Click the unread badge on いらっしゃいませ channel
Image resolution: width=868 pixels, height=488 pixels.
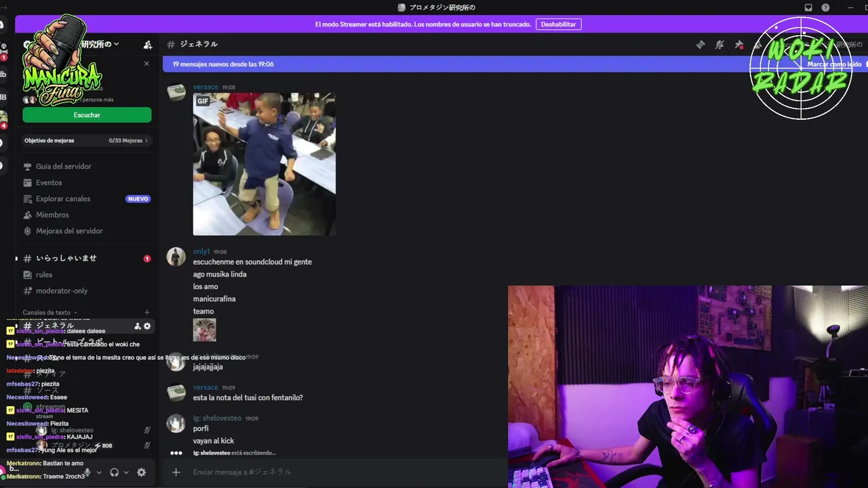[147, 259]
